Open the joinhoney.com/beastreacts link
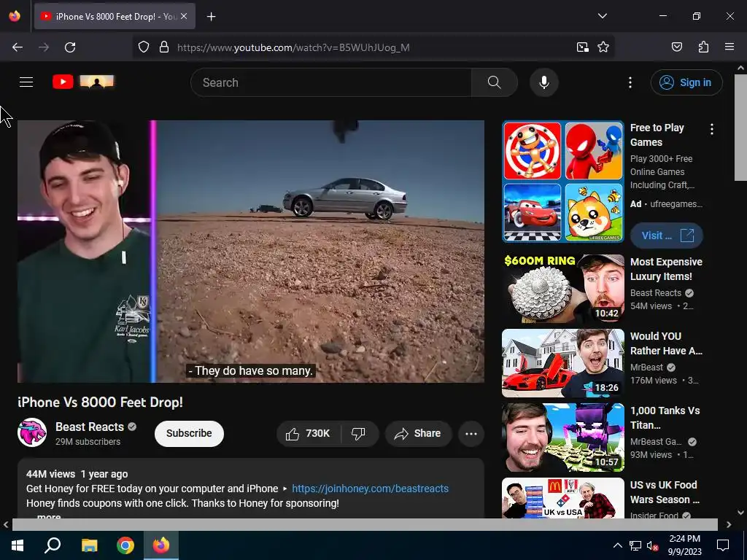Viewport: 747px width, 560px height. (x=370, y=489)
